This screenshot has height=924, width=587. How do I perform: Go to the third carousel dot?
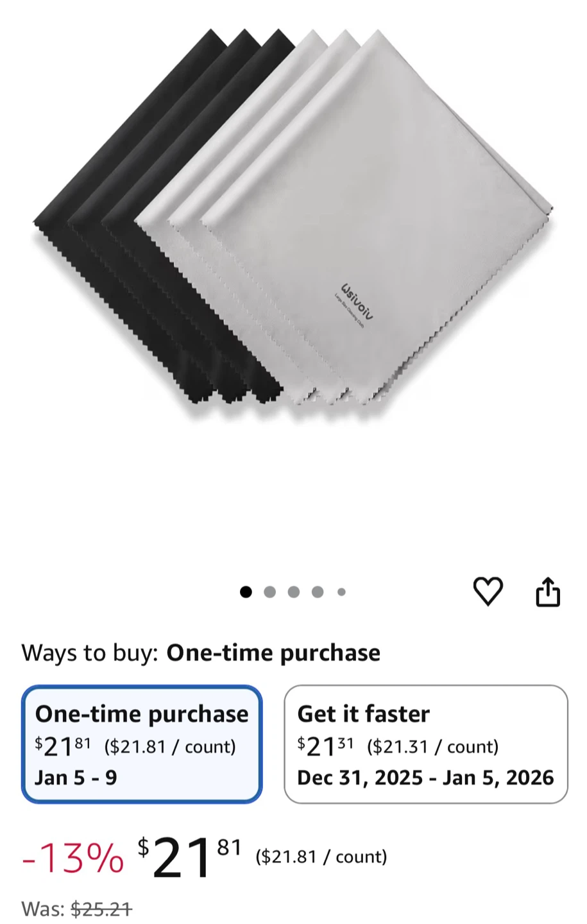point(294,592)
